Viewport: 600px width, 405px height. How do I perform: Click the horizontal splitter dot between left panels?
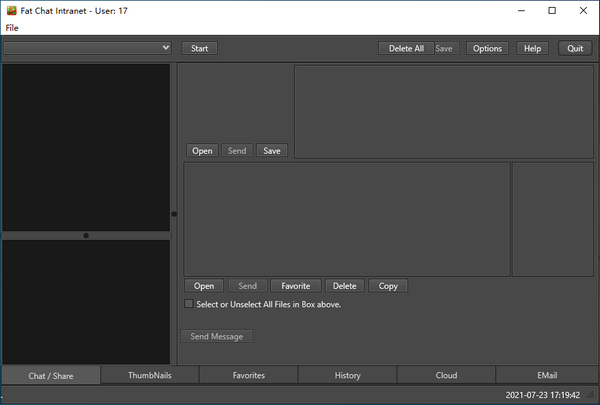[86, 236]
